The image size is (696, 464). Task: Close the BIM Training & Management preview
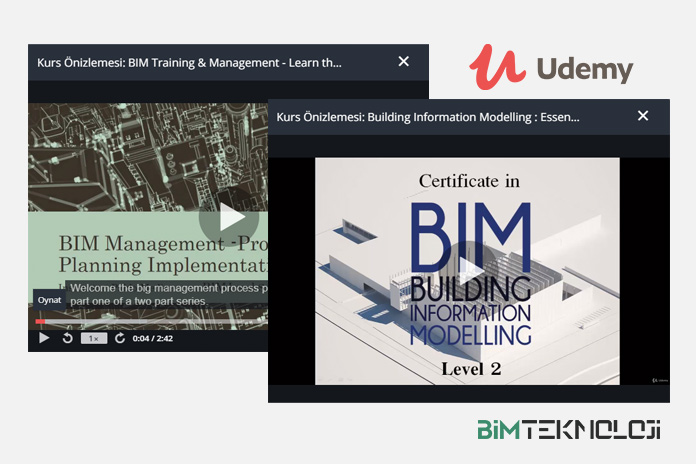coord(403,62)
